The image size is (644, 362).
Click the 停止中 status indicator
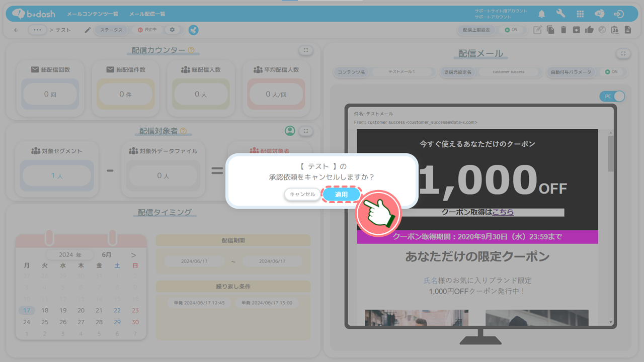[x=147, y=30]
